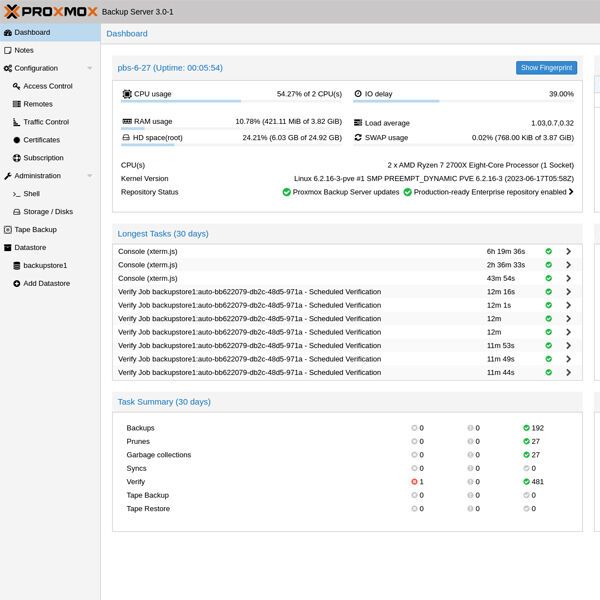Open Storage / Disks page
The width and height of the screenshot is (600, 600).
click(50, 212)
